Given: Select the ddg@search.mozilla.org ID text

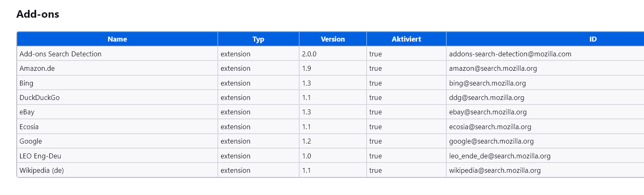Looking at the screenshot, I should coord(487,97).
